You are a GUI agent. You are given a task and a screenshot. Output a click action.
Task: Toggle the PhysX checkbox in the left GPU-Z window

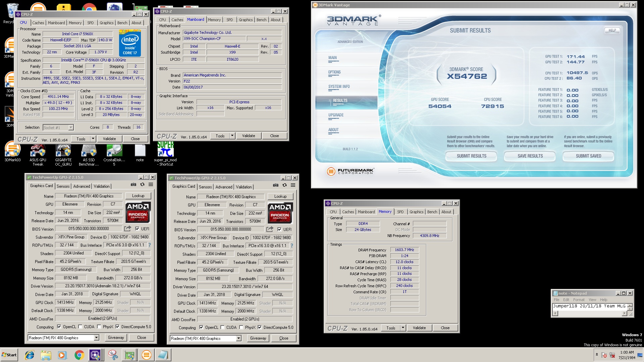click(x=99, y=327)
